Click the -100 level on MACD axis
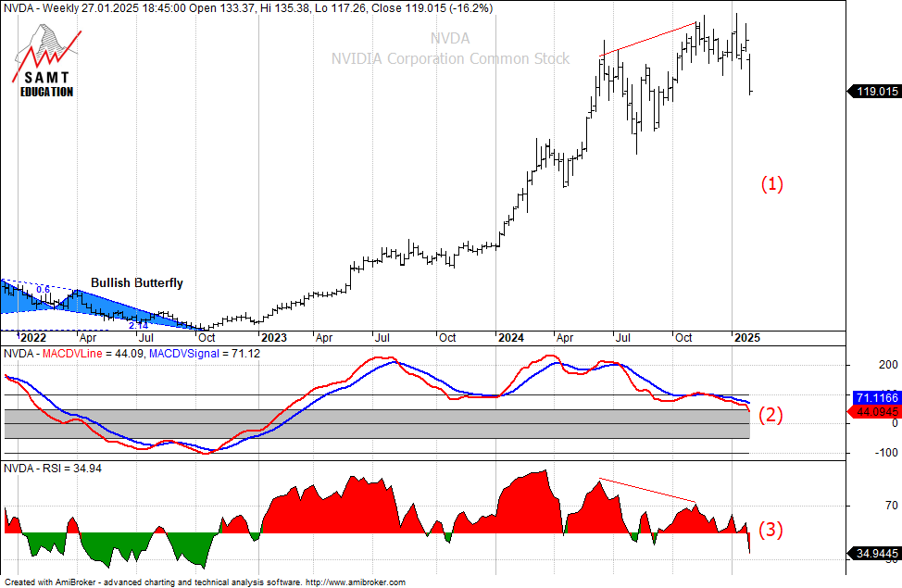Viewport: 902px width, 588px height. (886, 453)
